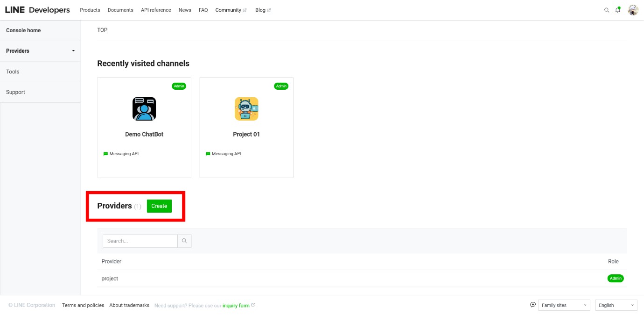Open the Blog menu item
This screenshot has height=315, width=644.
260,10
